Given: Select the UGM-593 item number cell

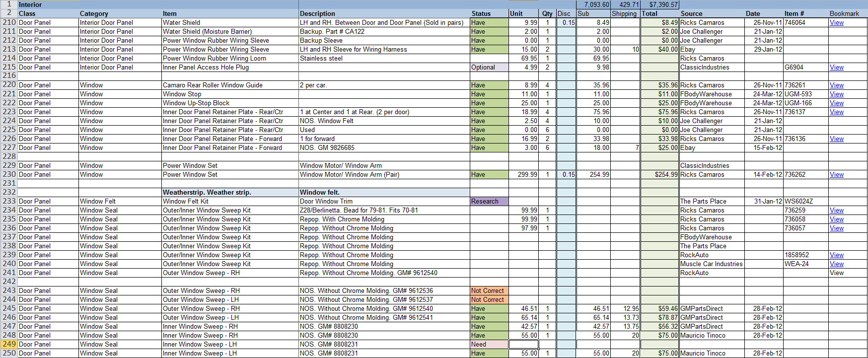Looking at the screenshot, I should [x=806, y=94].
